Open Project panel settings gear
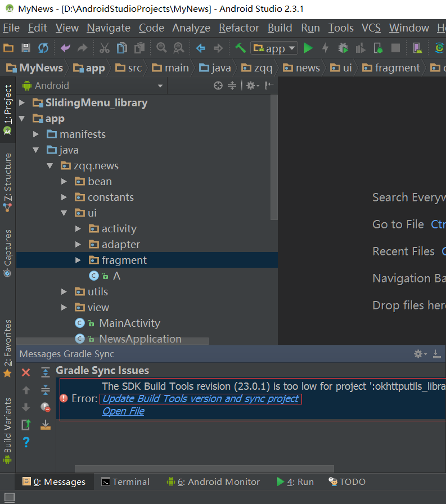Screen dimensions: 446x504 coord(253,85)
